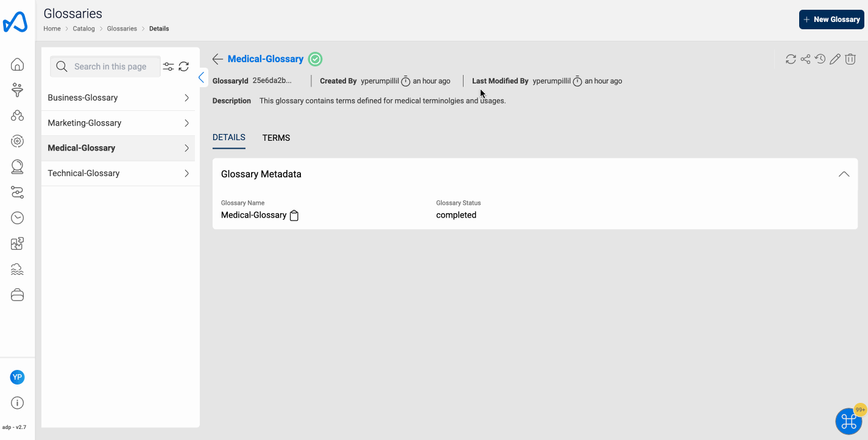868x440 pixels.
Task: Open the workflow pipeline sidebar icon
Action: 18,193
